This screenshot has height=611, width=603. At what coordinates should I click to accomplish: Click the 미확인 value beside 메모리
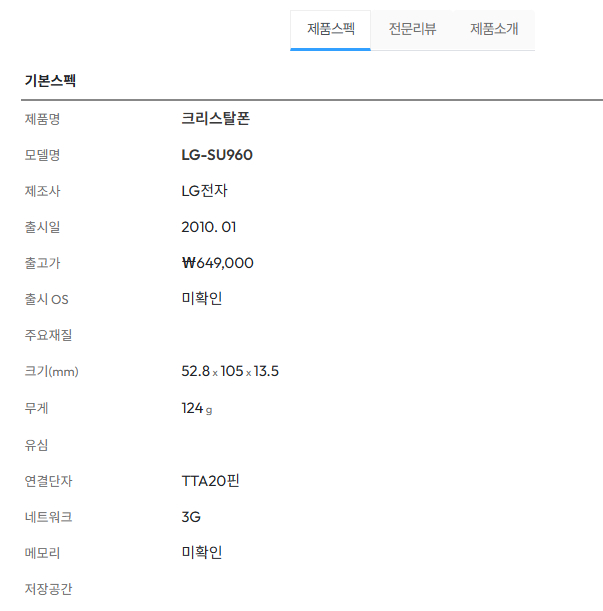point(202,552)
